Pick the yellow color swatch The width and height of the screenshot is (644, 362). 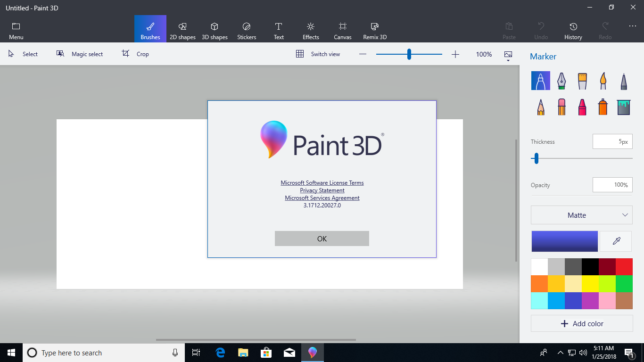click(x=590, y=284)
